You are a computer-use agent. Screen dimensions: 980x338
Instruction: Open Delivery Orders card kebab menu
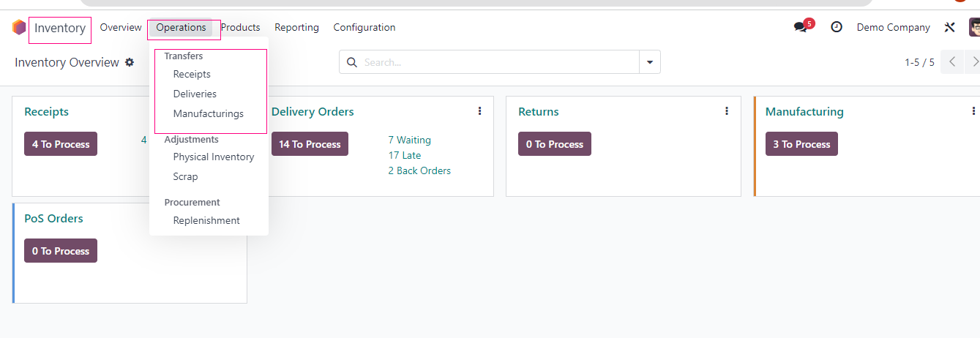coord(480,111)
